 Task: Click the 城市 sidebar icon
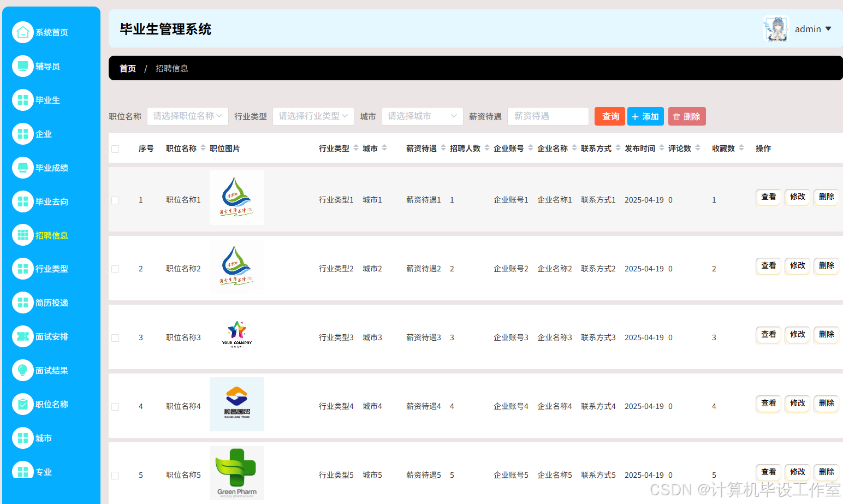[x=23, y=438]
